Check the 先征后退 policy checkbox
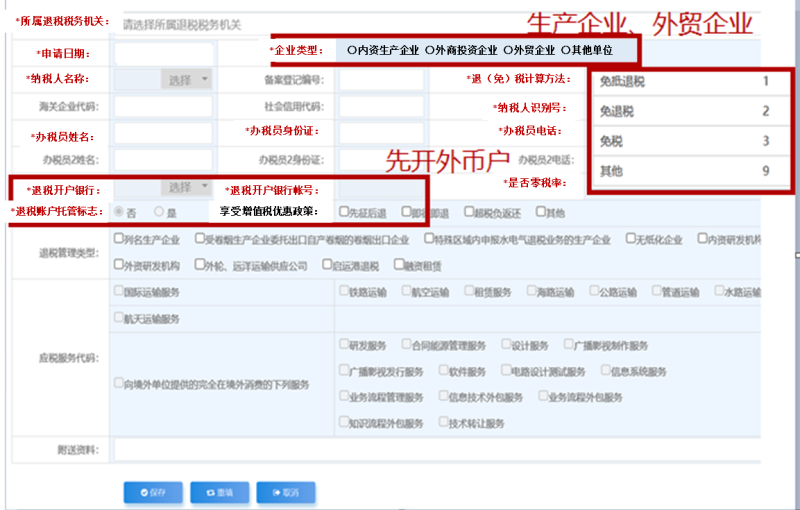Image resolution: width=800 pixels, height=510 pixels. (x=344, y=212)
